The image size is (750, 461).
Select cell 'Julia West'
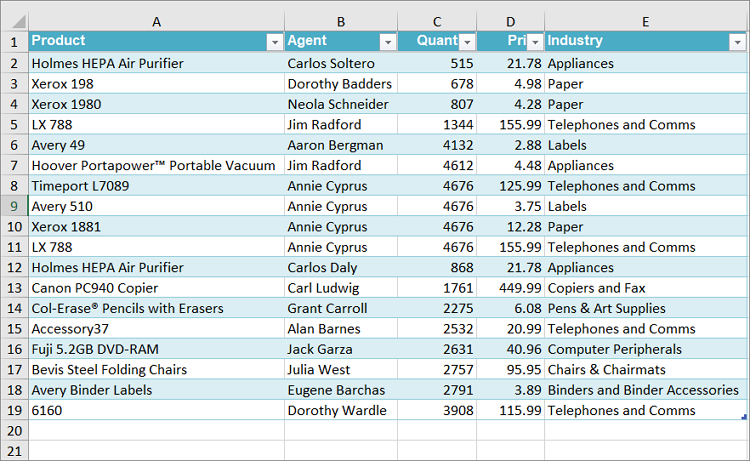point(341,370)
